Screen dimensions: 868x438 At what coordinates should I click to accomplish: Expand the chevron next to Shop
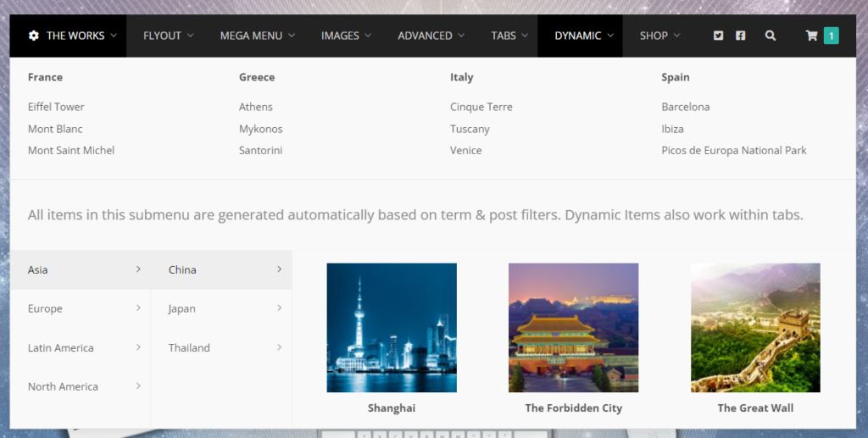point(676,36)
